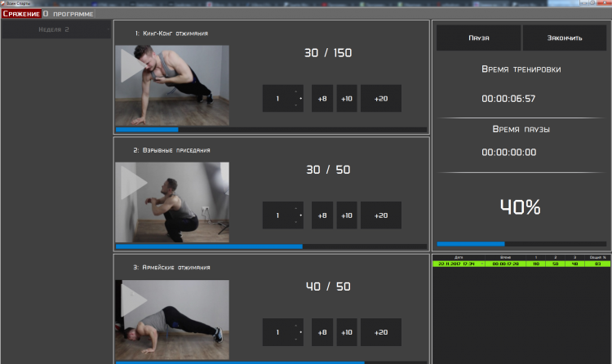
Task: Play the King-Kong push-ups video thumbnail
Action: point(172,85)
